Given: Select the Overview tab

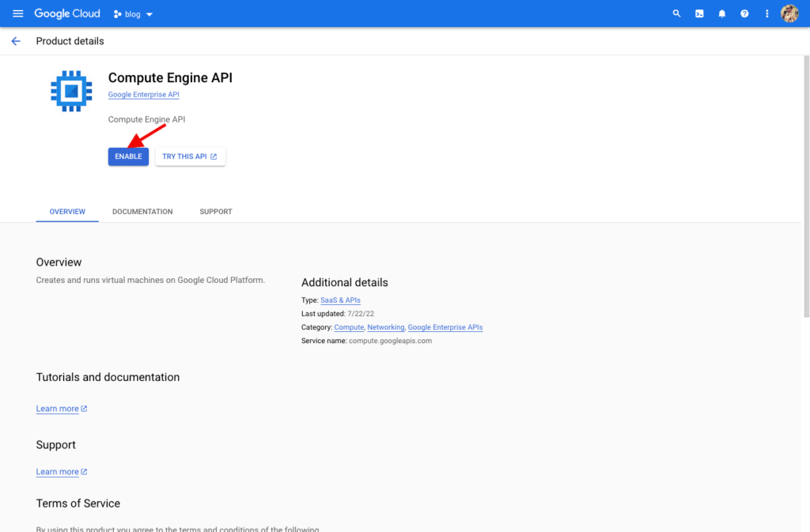Looking at the screenshot, I should coord(67,212).
